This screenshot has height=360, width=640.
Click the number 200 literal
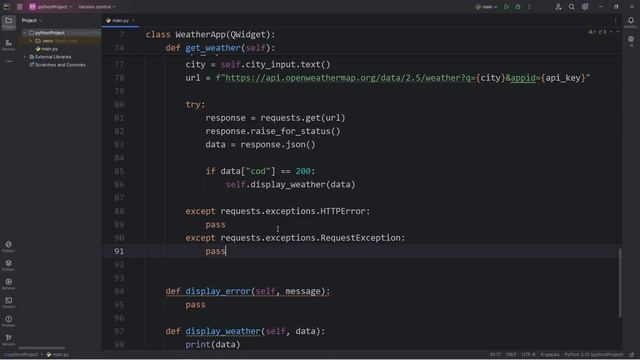point(303,171)
